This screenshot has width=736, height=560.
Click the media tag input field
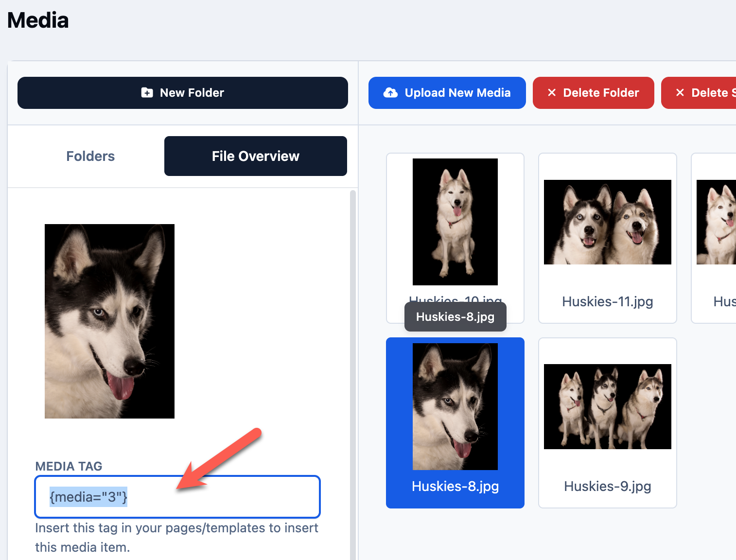[x=177, y=497]
